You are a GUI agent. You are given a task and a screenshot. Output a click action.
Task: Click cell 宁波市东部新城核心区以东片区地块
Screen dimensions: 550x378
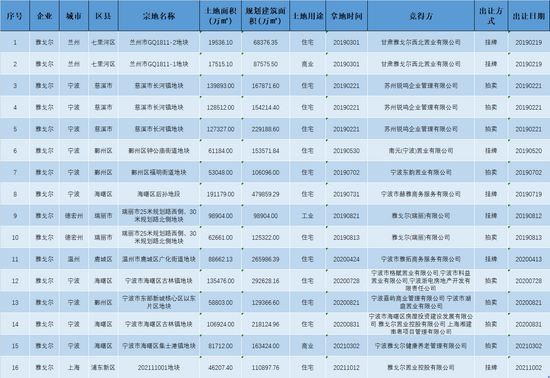159,303
